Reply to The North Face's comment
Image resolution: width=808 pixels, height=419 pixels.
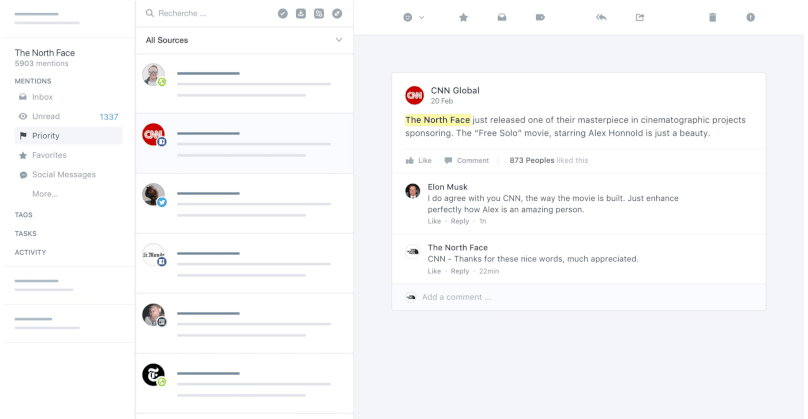coord(460,271)
